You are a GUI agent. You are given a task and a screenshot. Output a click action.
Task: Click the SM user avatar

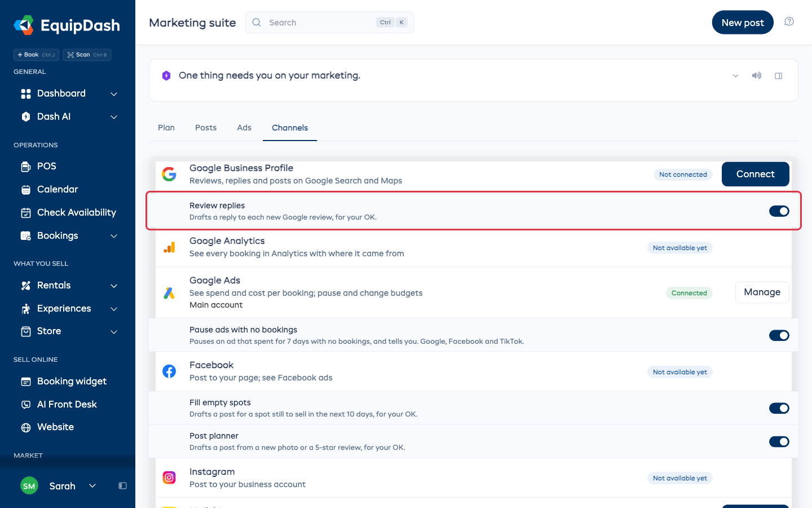[29, 486]
